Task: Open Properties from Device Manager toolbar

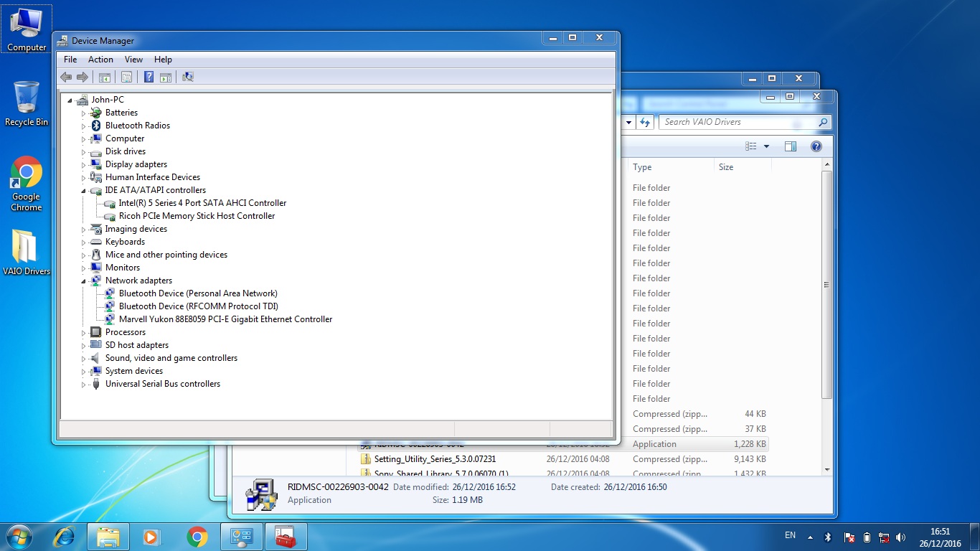Action: [x=126, y=77]
